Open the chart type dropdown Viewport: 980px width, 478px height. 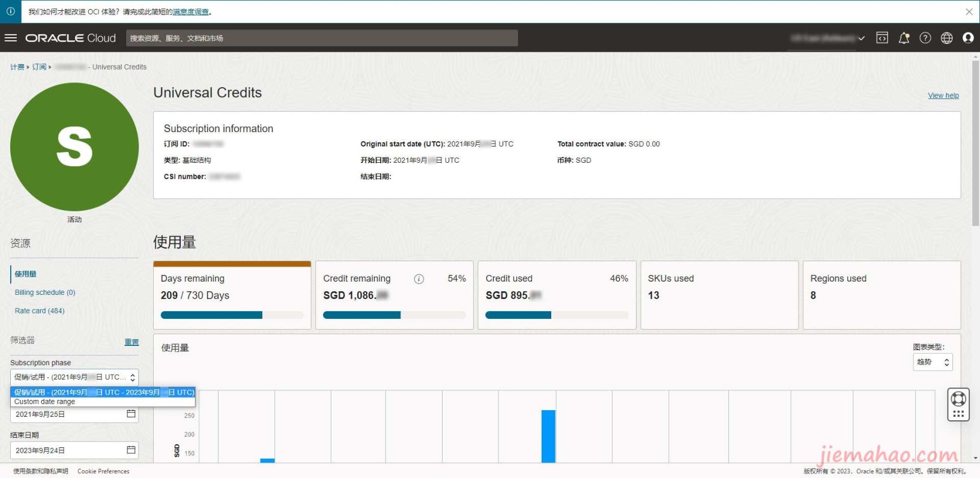pos(933,362)
